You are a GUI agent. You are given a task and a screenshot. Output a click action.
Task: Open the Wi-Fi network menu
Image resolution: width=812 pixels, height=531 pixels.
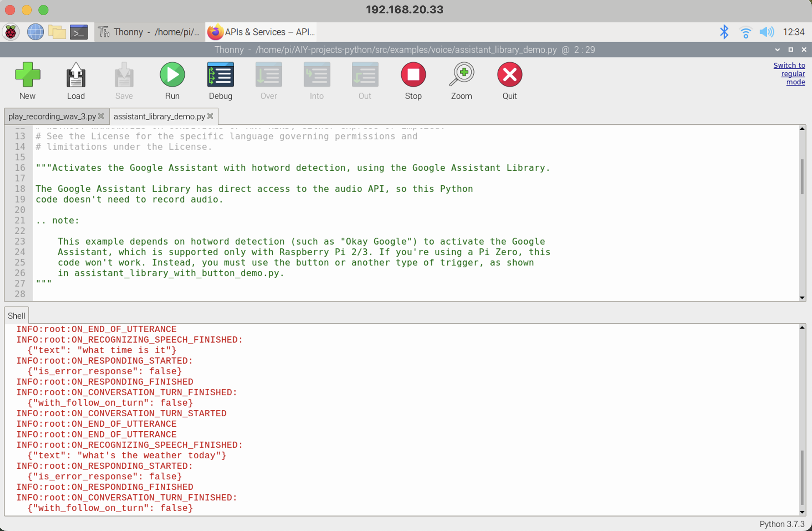click(746, 32)
